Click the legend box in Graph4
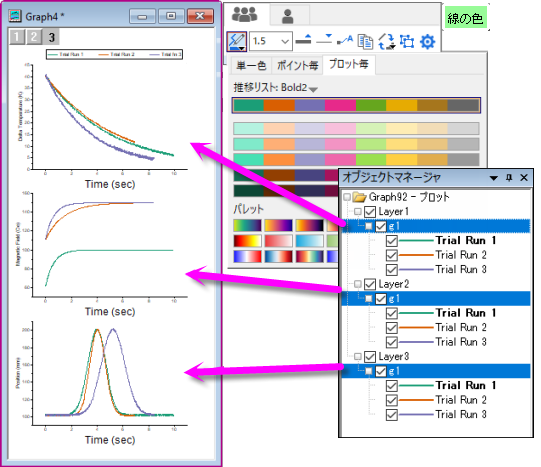The width and height of the screenshot is (541, 467). point(114,54)
